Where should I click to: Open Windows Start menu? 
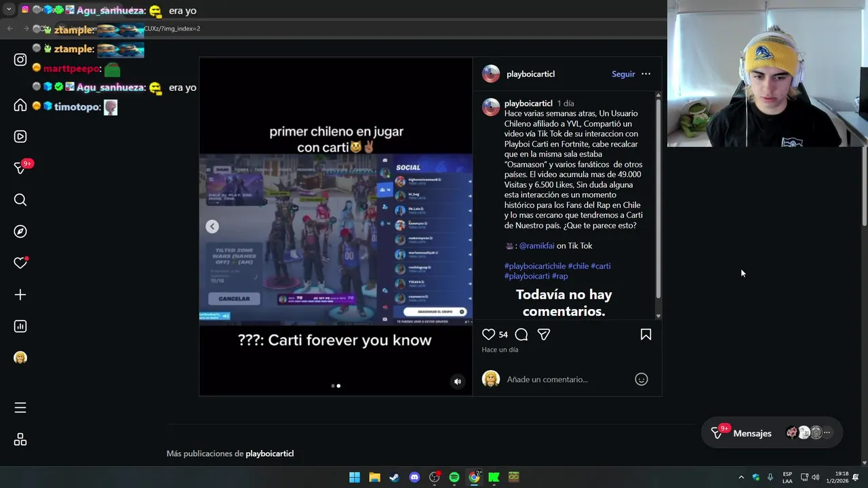tap(355, 477)
